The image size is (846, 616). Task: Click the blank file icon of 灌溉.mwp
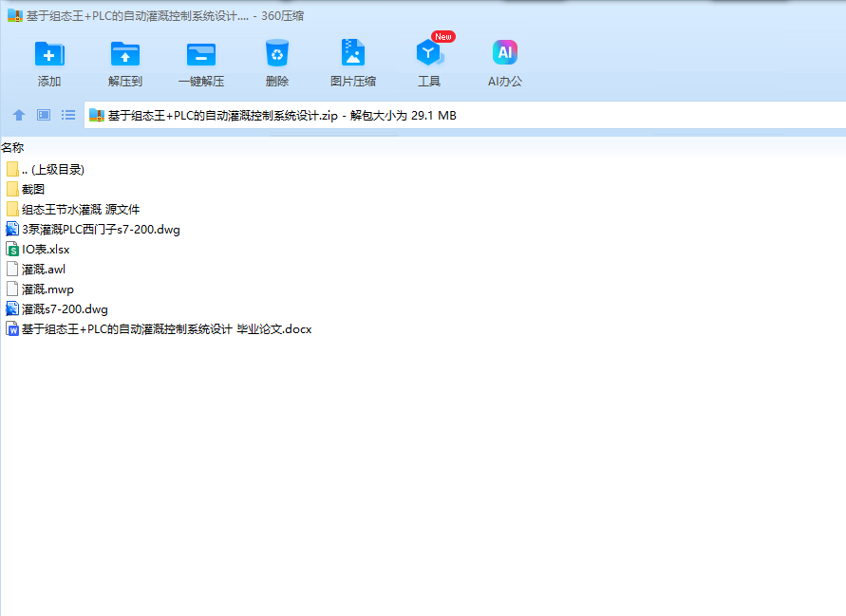click(x=12, y=289)
